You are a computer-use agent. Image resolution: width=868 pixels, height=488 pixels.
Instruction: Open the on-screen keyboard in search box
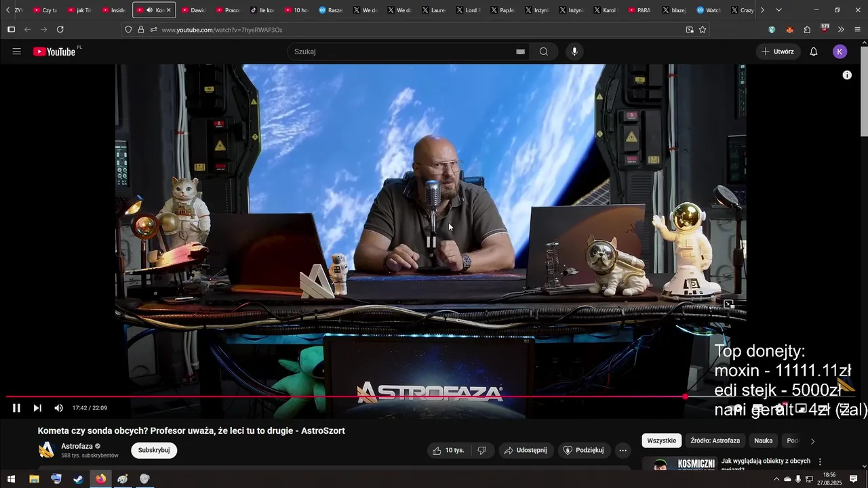(x=520, y=52)
